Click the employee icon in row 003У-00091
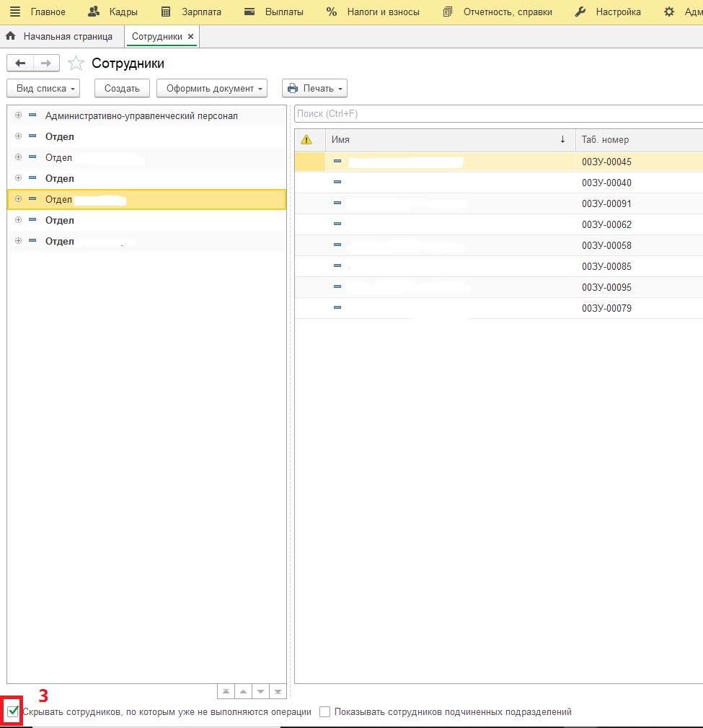This screenshot has width=703, height=728. 337,203
